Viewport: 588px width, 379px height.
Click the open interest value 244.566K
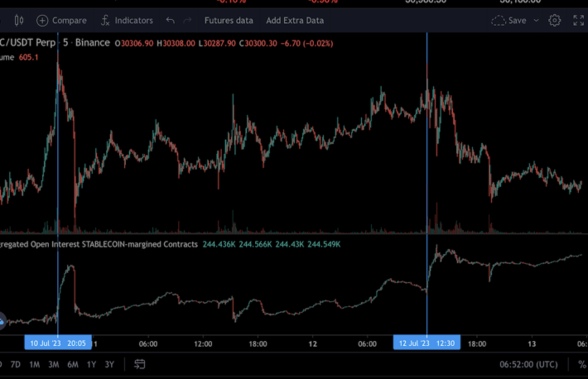[255, 244]
